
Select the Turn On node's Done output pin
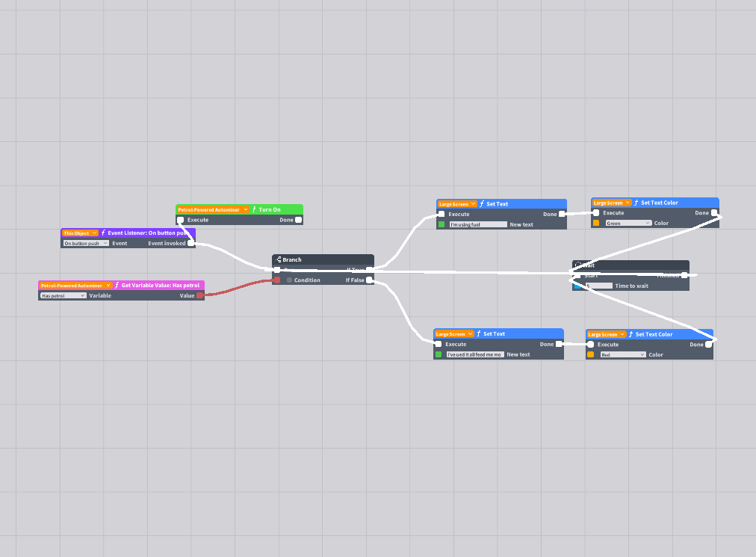coord(299,220)
